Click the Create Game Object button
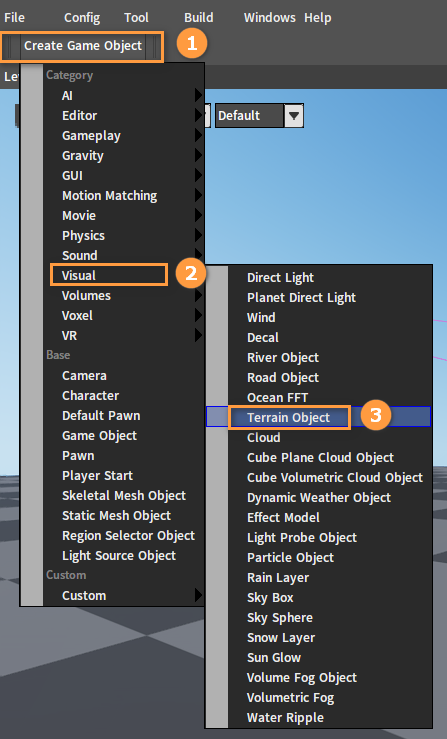 [x=83, y=46]
